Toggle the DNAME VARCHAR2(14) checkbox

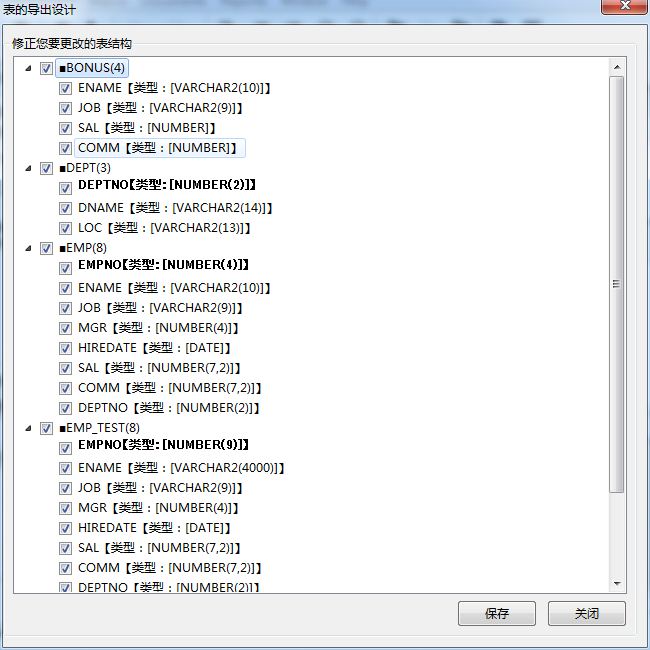(x=65, y=208)
